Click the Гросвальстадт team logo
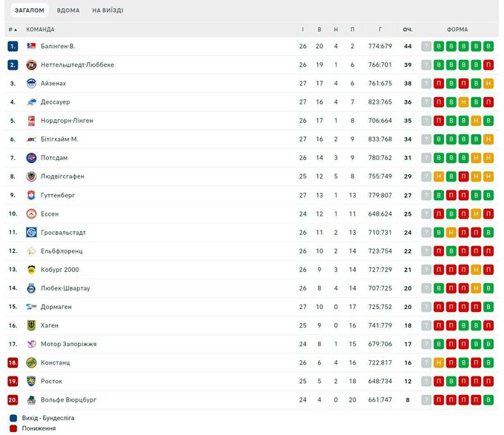 (31, 232)
